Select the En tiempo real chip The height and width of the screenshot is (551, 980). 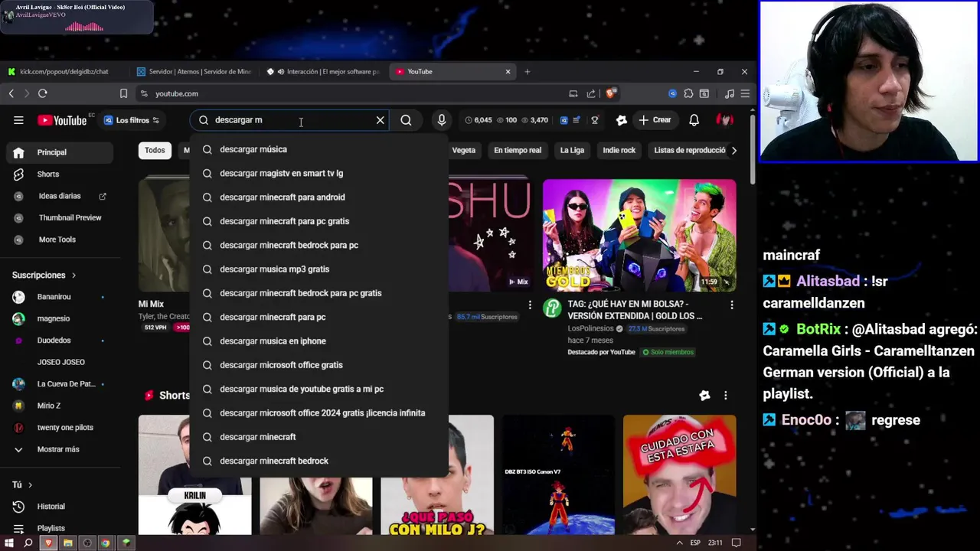[518, 150]
